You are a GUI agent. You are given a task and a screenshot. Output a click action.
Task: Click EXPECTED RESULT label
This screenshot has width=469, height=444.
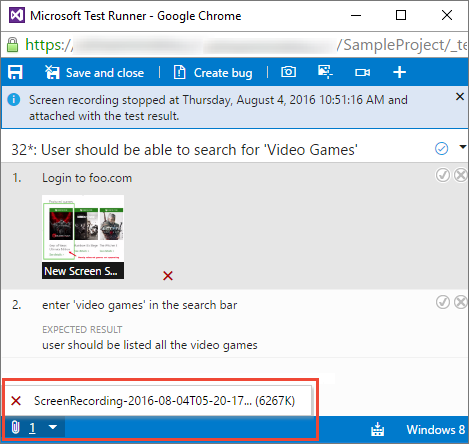pyautogui.click(x=82, y=330)
